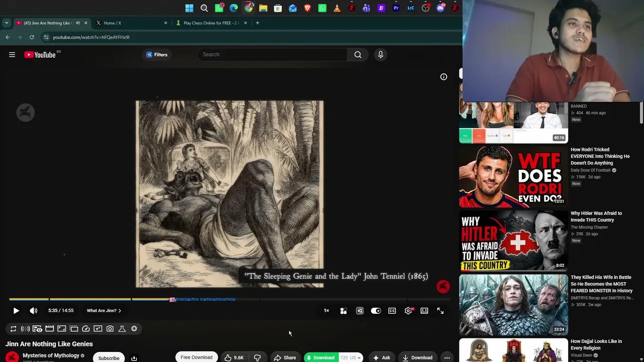This screenshot has height=362, width=644.
Task: Enter fullscreen mode
Action: [x=440, y=311]
